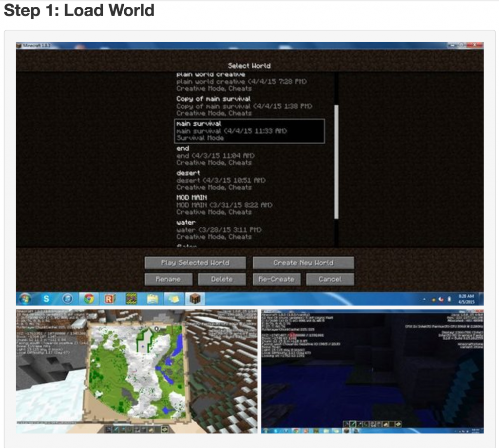Cancel the Select World screen

330,279
